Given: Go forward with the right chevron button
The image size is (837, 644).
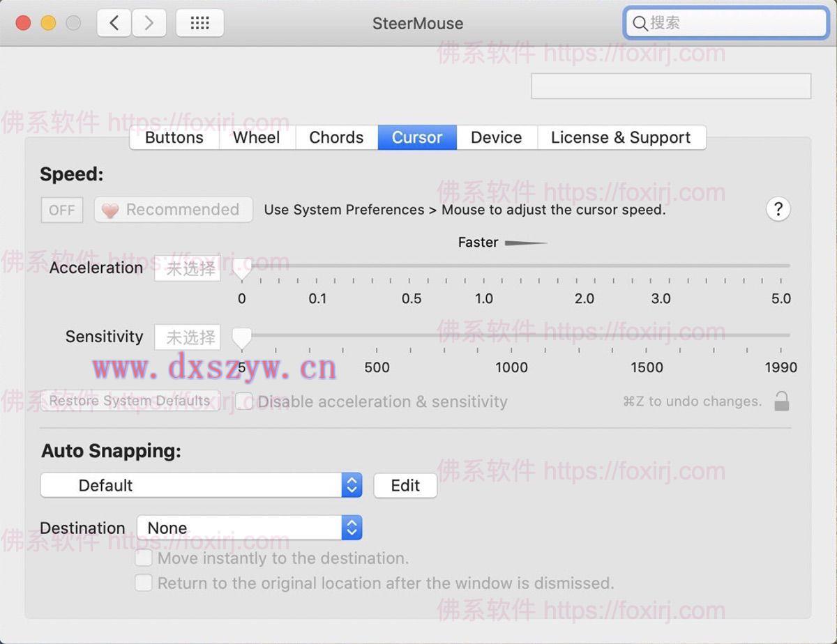Looking at the screenshot, I should (149, 23).
